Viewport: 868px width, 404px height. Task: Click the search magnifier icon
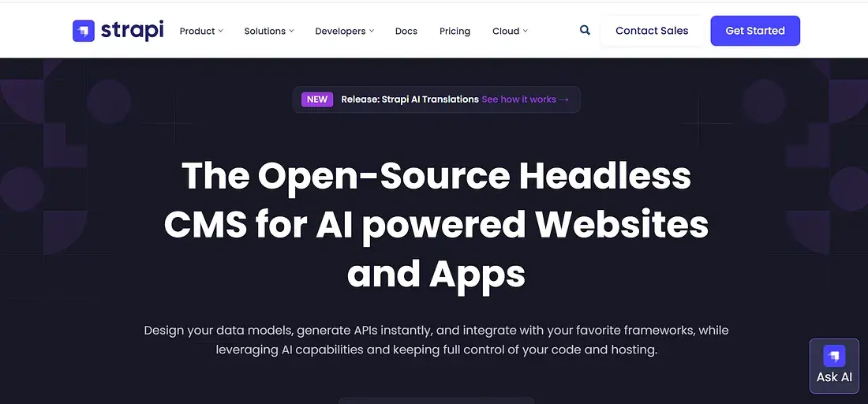pos(585,31)
